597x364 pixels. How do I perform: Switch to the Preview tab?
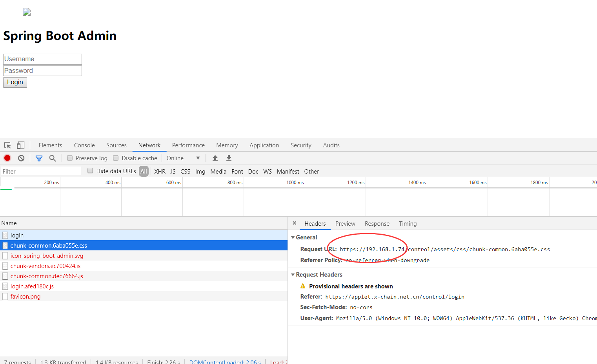click(x=345, y=223)
